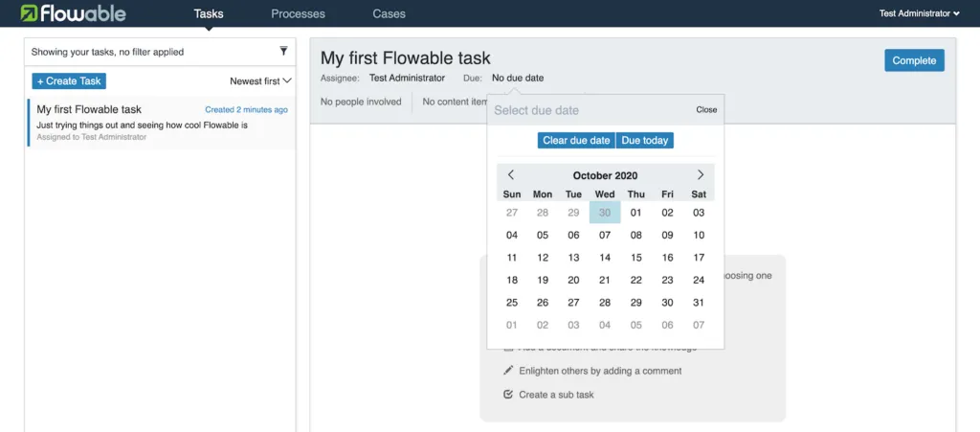Switch to the Processes tab
Viewport: 980px width, 432px height.
point(299,13)
